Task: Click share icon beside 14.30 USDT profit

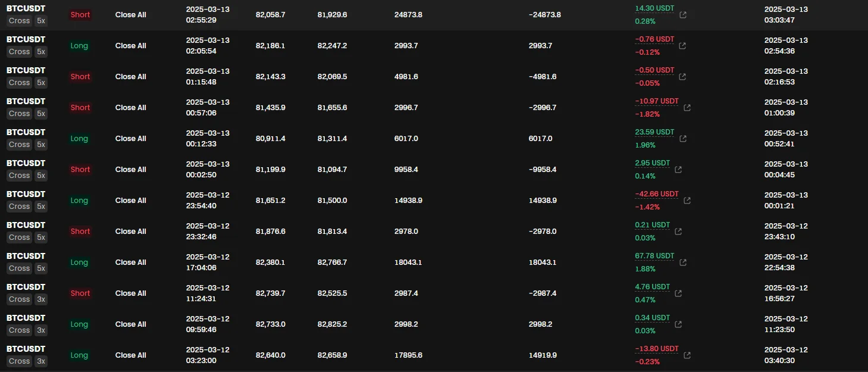Action: click(683, 15)
